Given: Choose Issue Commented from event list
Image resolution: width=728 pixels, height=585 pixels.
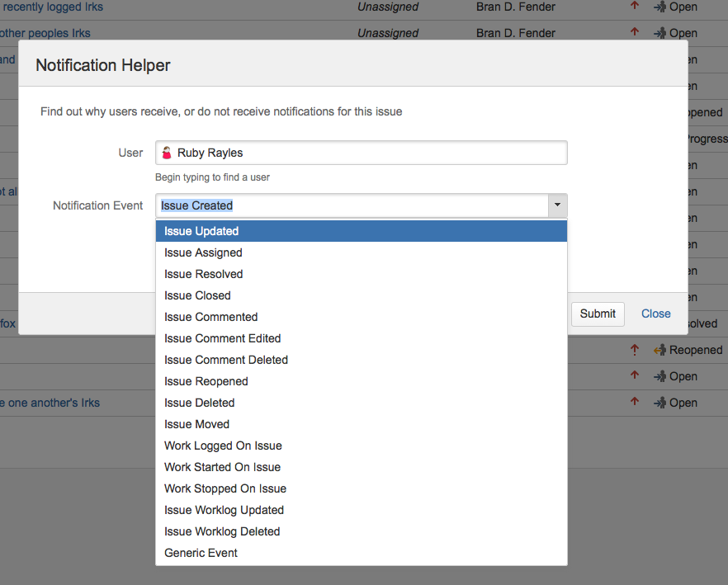Looking at the screenshot, I should coord(210,317).
